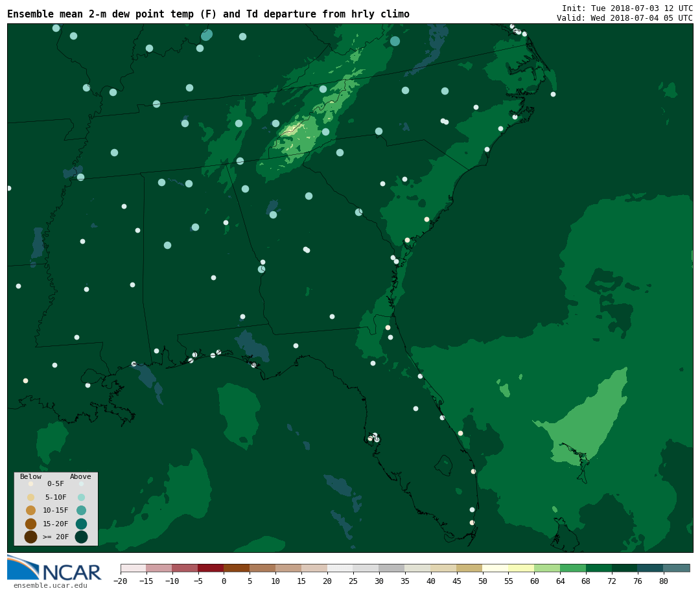Choose the pale yellow 5-10F below legend circle
700x593 pixels.
[x=30, y=497]
